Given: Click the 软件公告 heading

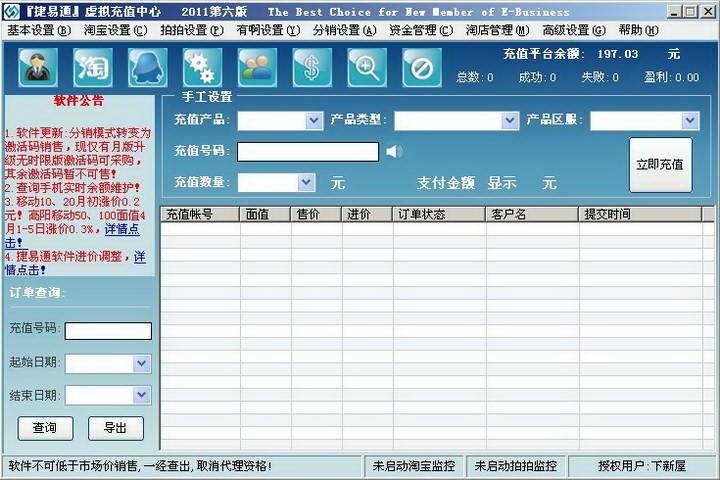Looking at the screenshot, I should pyautogui.click(x=79, y=101).
